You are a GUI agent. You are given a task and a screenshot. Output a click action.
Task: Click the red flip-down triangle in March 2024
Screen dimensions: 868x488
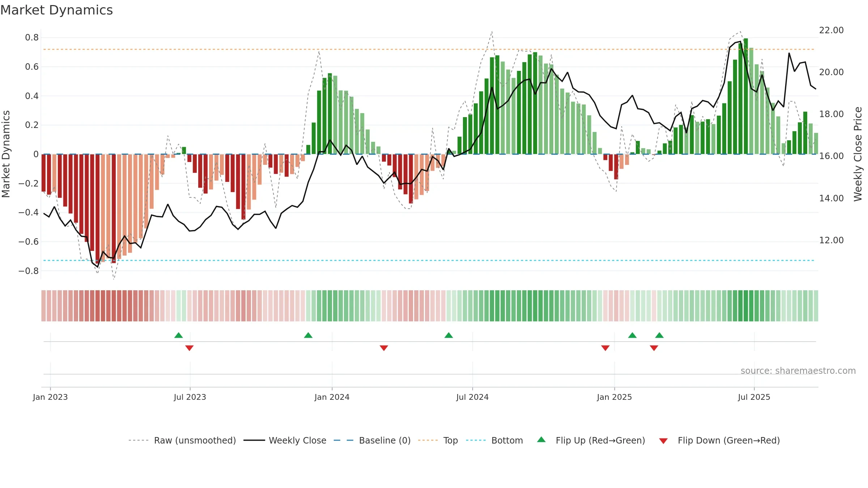tap(384, 348)
